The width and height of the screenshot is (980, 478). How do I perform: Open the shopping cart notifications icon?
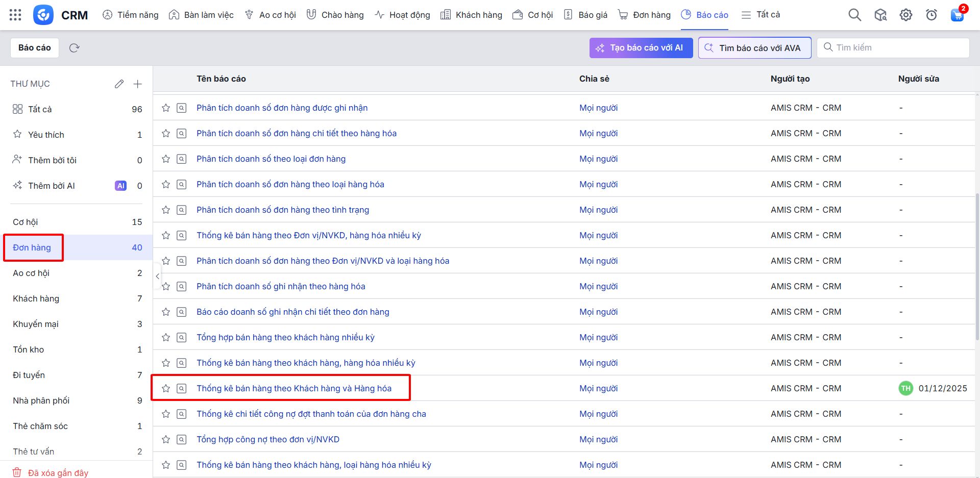(957, 15)
